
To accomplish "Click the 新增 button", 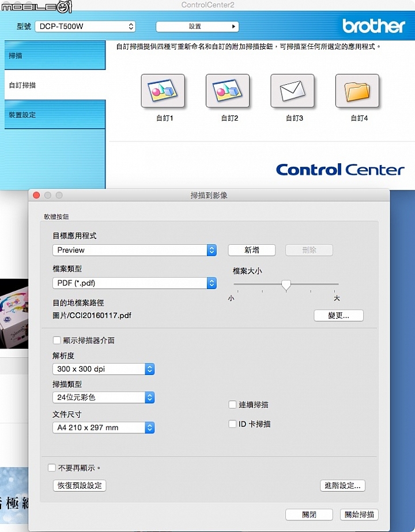I will 251,250.
